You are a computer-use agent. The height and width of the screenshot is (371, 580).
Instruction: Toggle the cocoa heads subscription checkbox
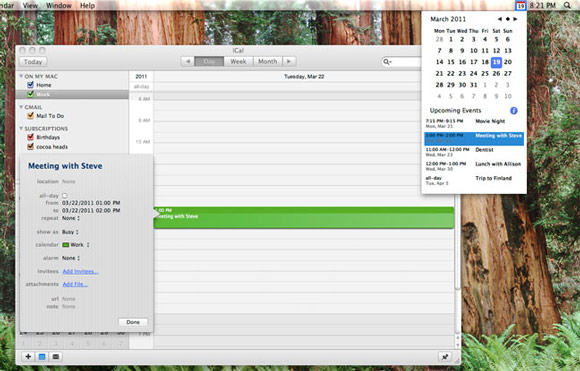click(31, 147)
